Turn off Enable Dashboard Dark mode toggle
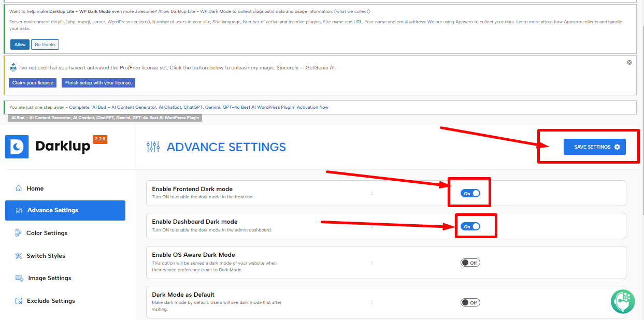The width and height of the screenshot is (644, 320). tap(470, 226)
